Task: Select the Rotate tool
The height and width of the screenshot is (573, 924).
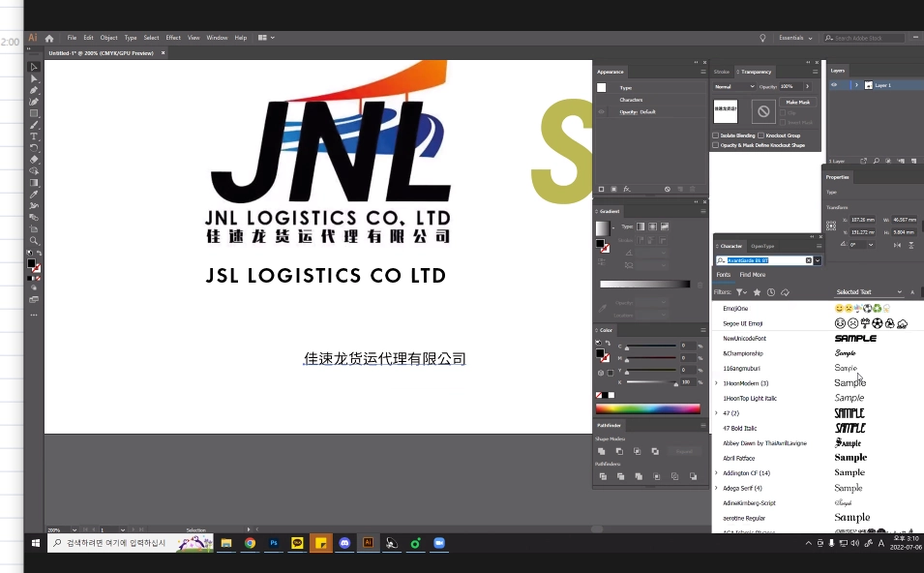Action: tap(34, 148)
